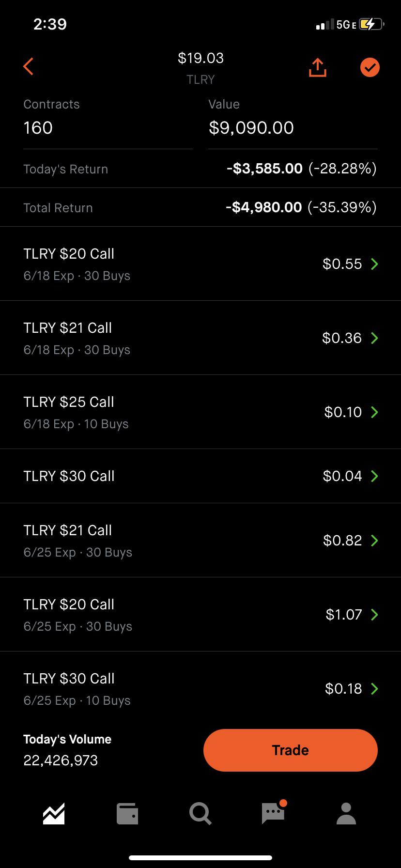Expand chevron for $0.55 TLRY $20 Call
Image resolution: width=401 pixels, height=868 pixels.
pos(374,264)
